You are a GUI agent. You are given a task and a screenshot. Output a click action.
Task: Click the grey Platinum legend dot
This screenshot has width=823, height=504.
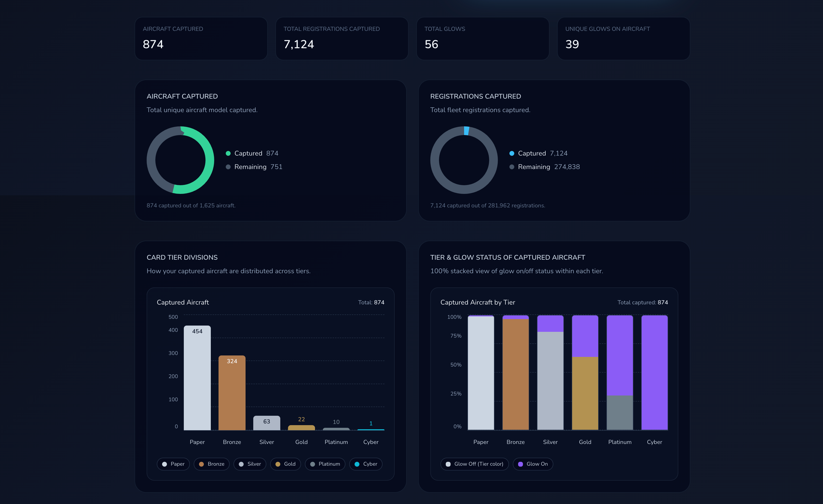click(x=312, y=464)
